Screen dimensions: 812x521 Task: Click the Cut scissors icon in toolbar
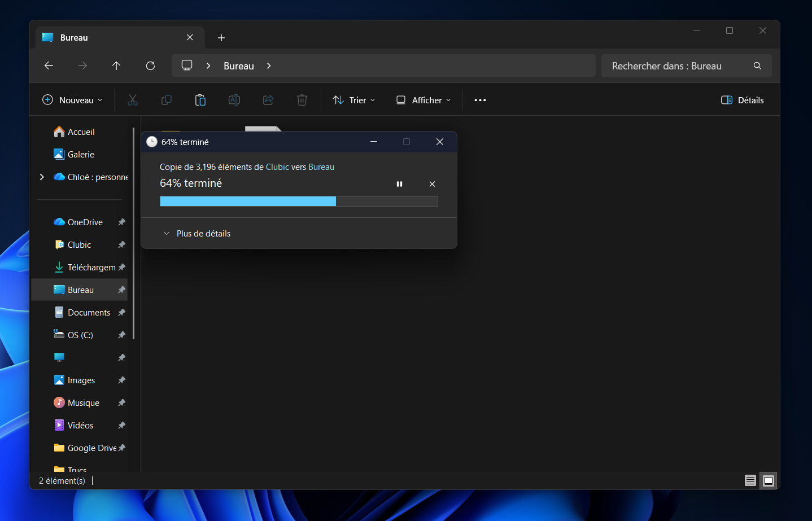[133, 100]
